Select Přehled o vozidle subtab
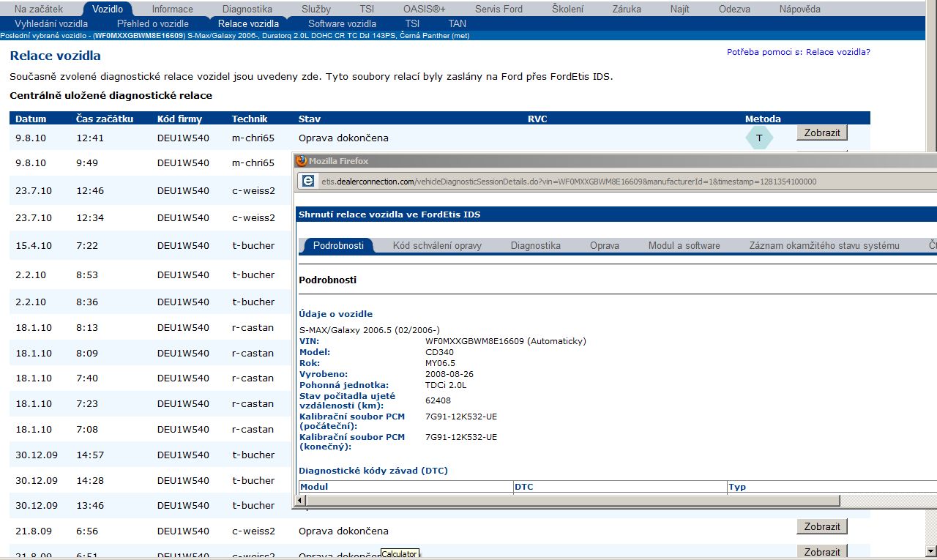Screen dimensions: 937x560 153,23
